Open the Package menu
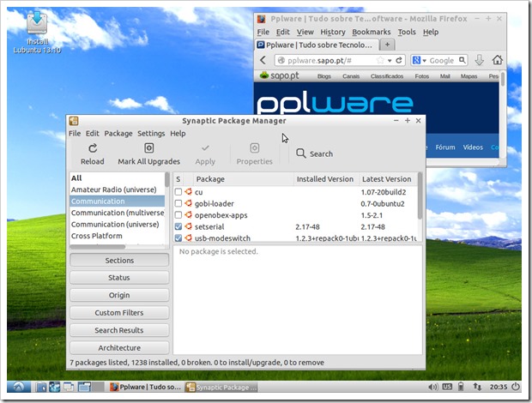Viewport: 532px width, 403px height. 118,134
